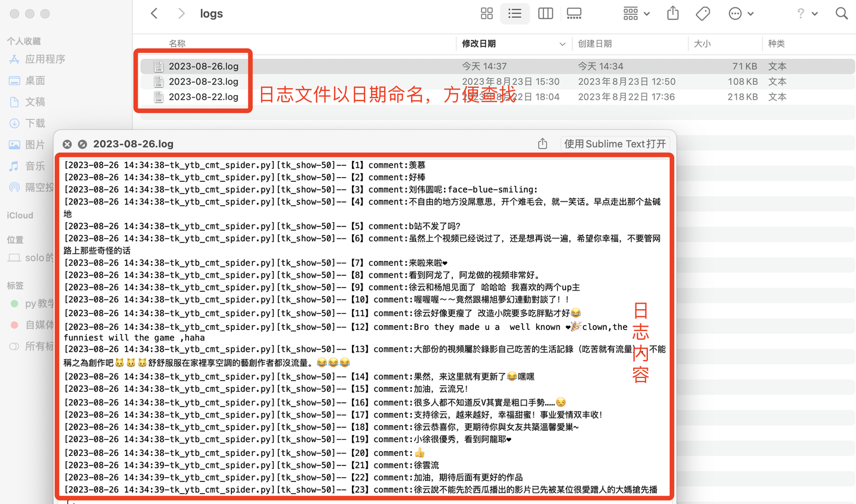Click the 2023-08-23.log file icon
The height and width of the screenshot is (504, 856).
(158, 81)
